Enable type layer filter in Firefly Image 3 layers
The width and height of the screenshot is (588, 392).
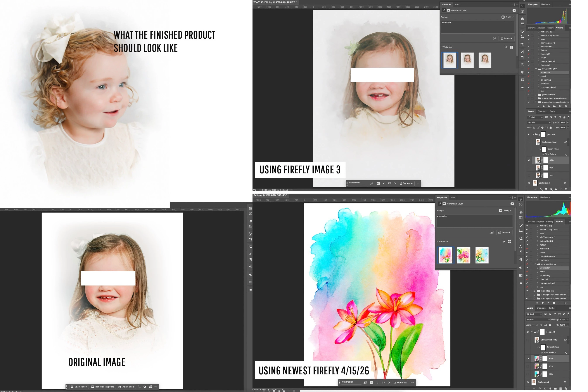555,117
